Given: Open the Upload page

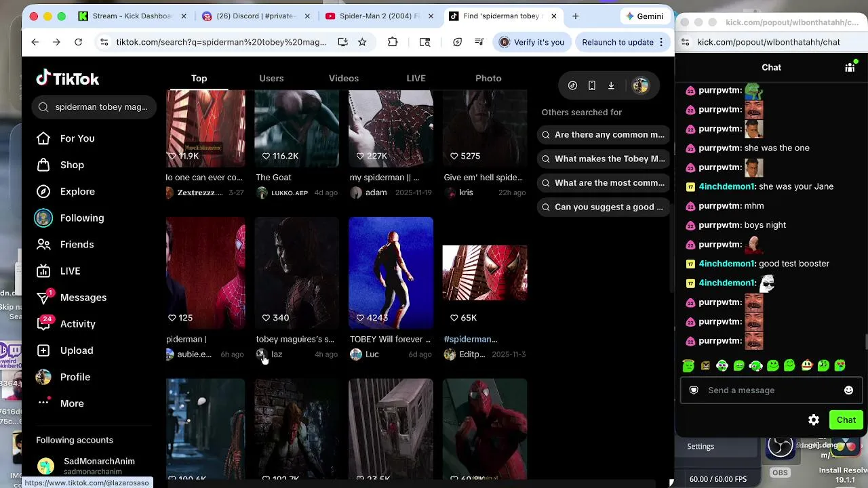Looking at the screenshot, I should point(64,350).
